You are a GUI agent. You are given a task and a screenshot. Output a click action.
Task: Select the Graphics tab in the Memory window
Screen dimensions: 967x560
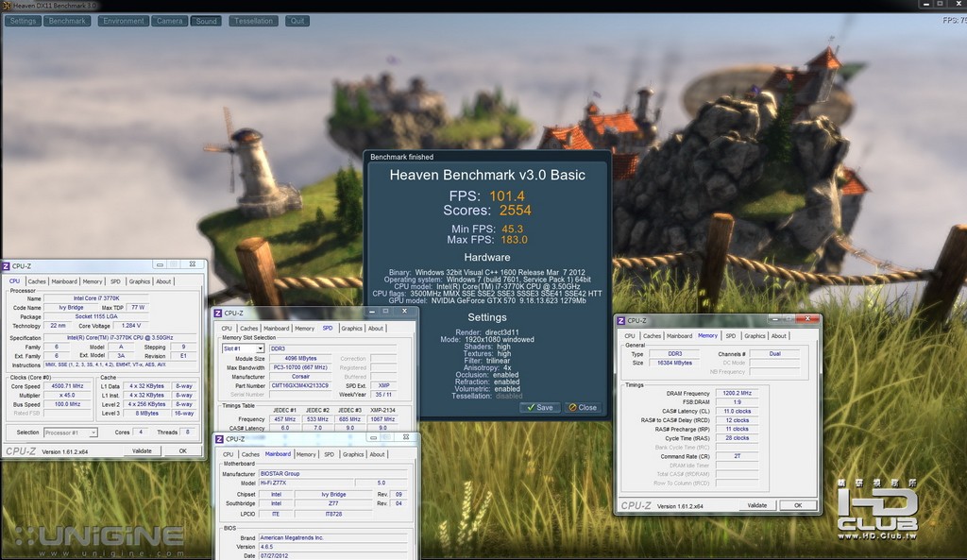(x=755, y=336)
